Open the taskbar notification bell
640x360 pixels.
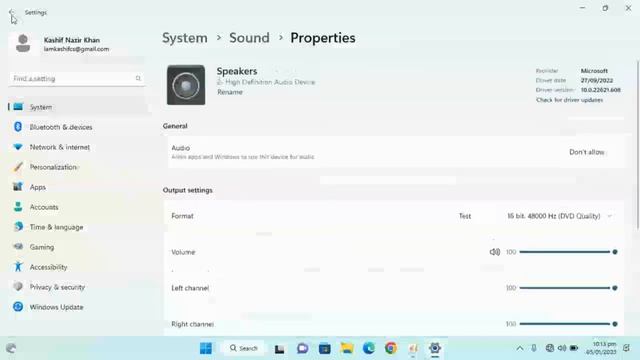626,348
